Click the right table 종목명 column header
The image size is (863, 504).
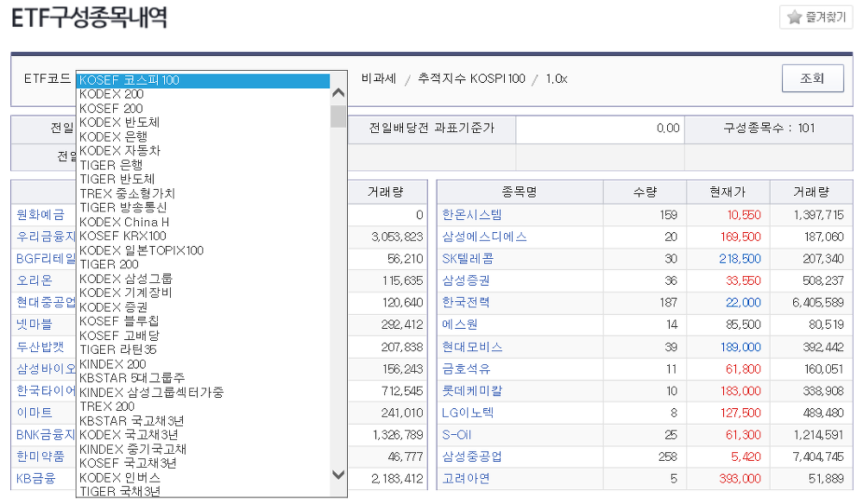[x=520, y=192]
